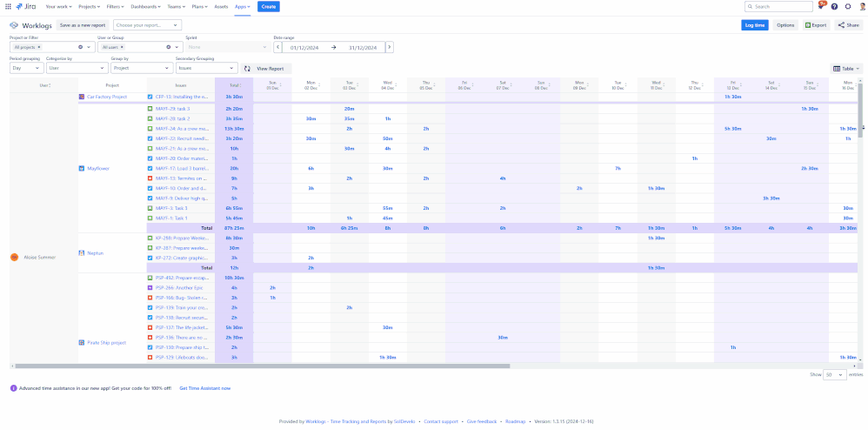Open the Projects menu
Image resolution: width=868 pixels, height=430 pixels.
[x=89, y=7]
